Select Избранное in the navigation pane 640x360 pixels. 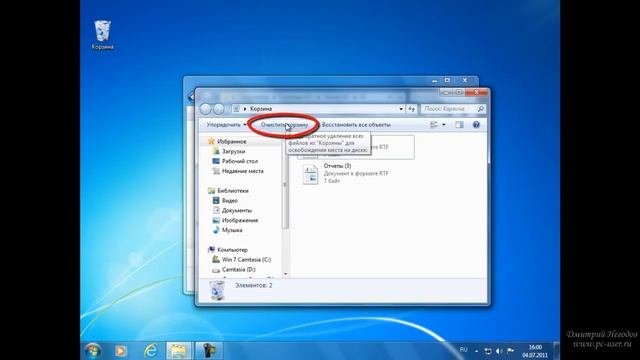231,142
